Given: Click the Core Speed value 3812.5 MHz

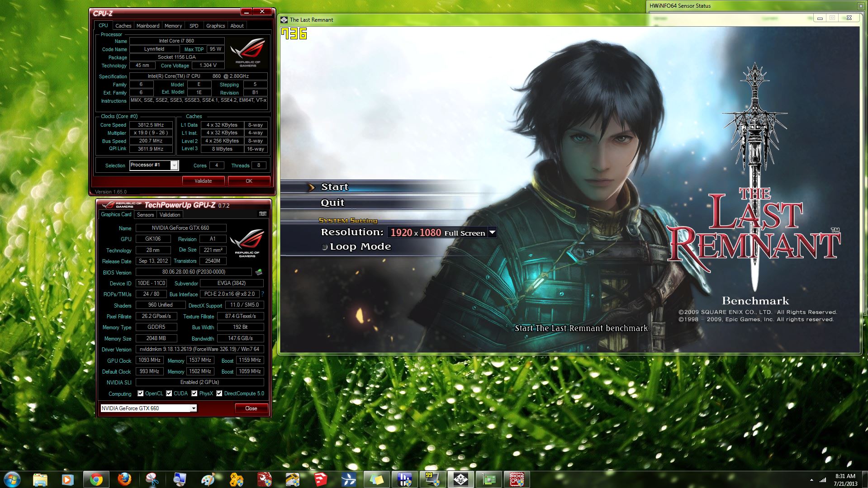Looking at the screenshot, I should (151, 125).
